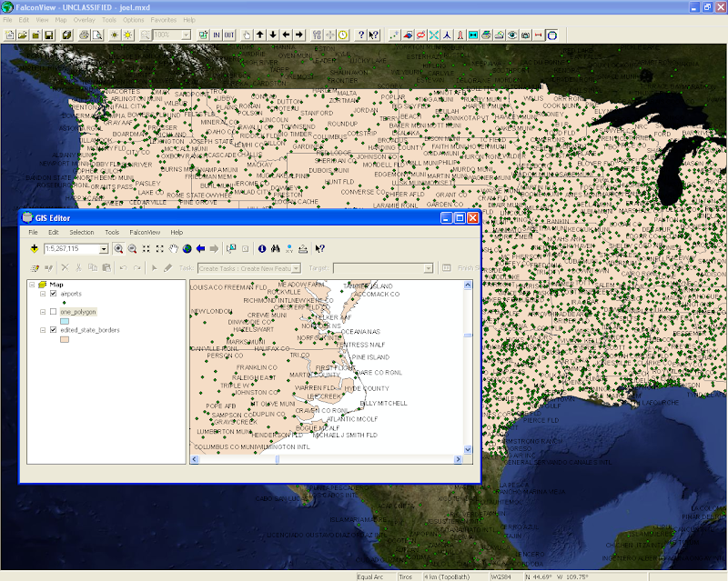Image resolution: width=728 pixels, height=581 pixels.
Task: Click the camera overlay icon
Action: (525, 35)
